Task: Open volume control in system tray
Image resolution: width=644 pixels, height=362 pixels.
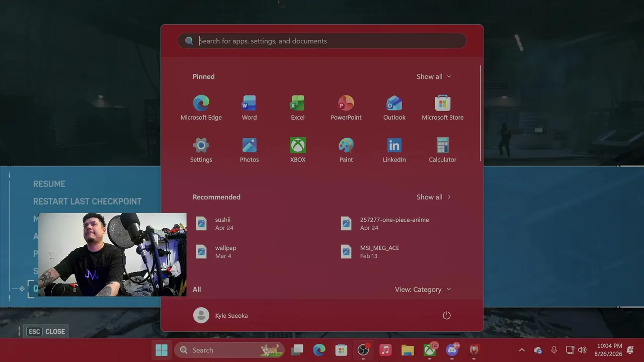Action: [x=582, y=350]
